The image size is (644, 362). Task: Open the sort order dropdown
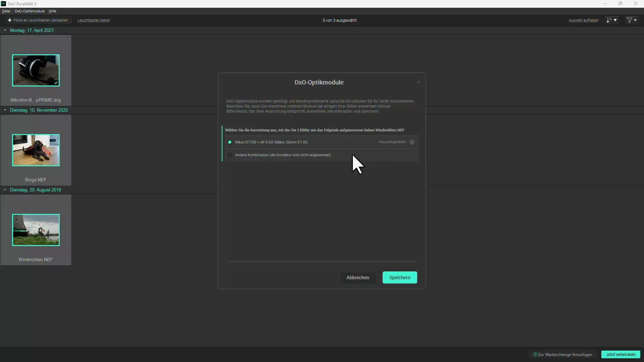point(611,20)
